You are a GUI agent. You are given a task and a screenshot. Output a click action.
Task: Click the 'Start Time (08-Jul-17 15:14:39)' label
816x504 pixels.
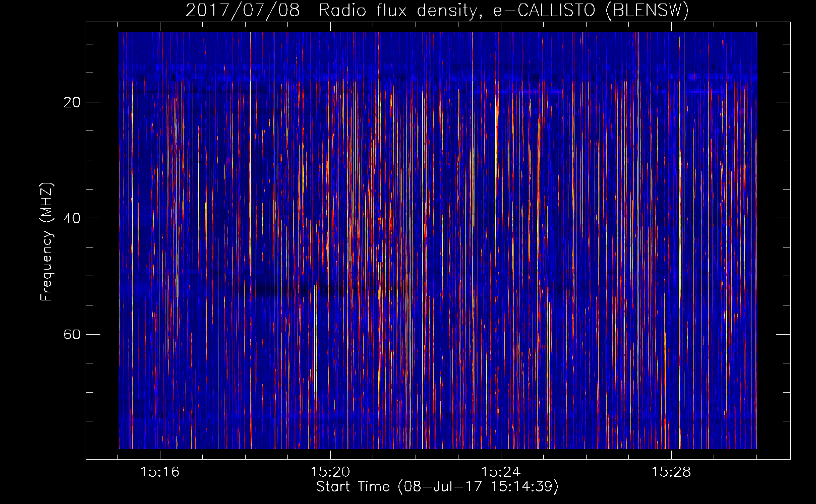(x=437, y=487)
